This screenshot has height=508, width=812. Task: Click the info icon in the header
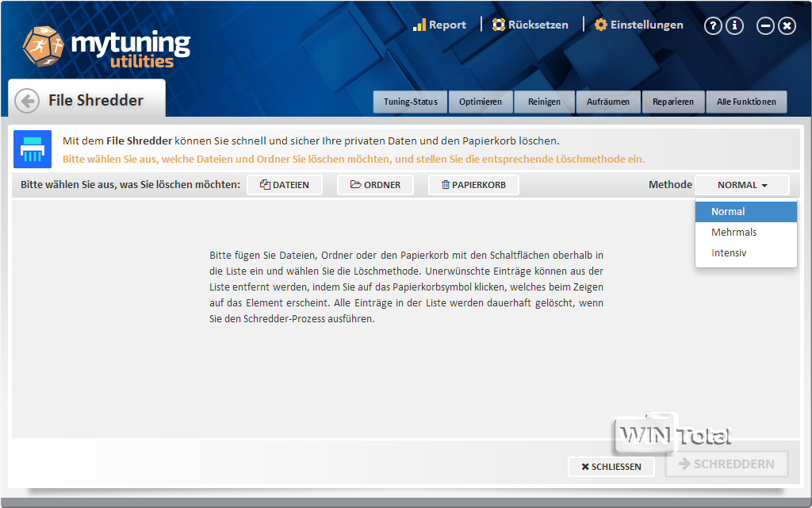click(734, 25)
